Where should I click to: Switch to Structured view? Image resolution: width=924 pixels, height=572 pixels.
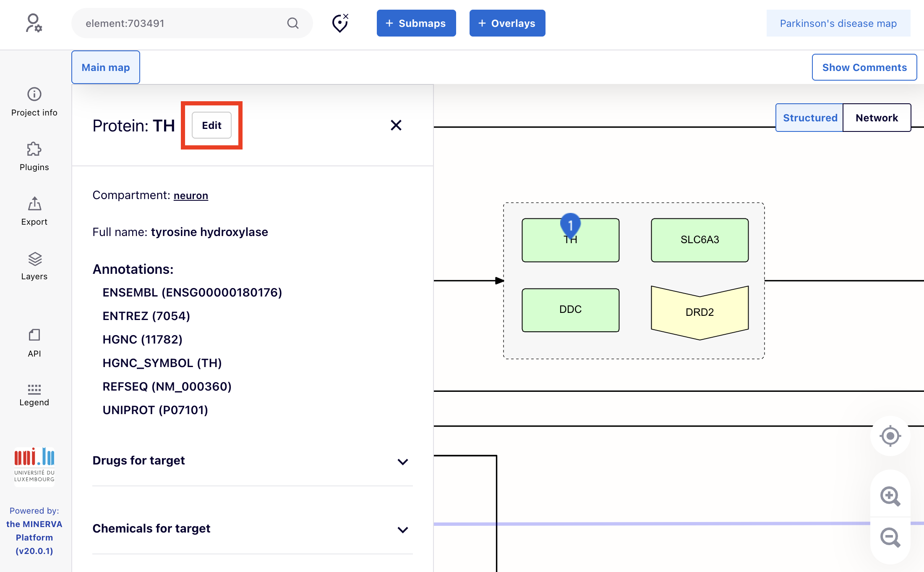point(809,118)
